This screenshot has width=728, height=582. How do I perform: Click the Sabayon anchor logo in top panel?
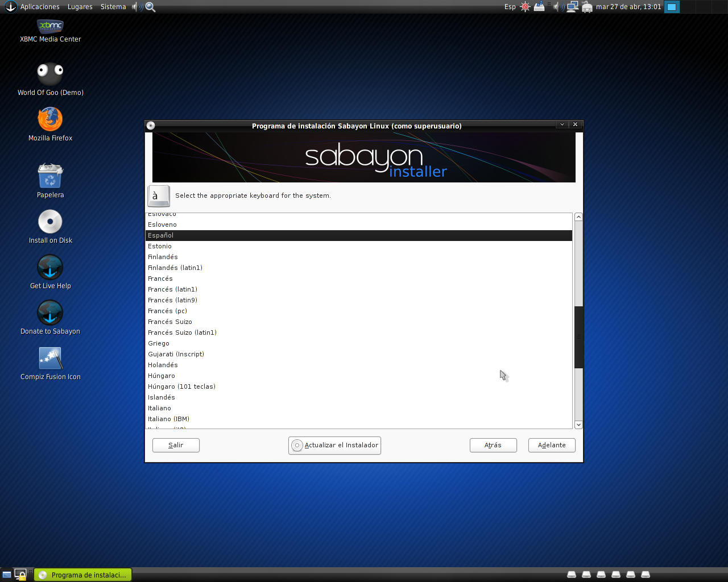(10, 7)
